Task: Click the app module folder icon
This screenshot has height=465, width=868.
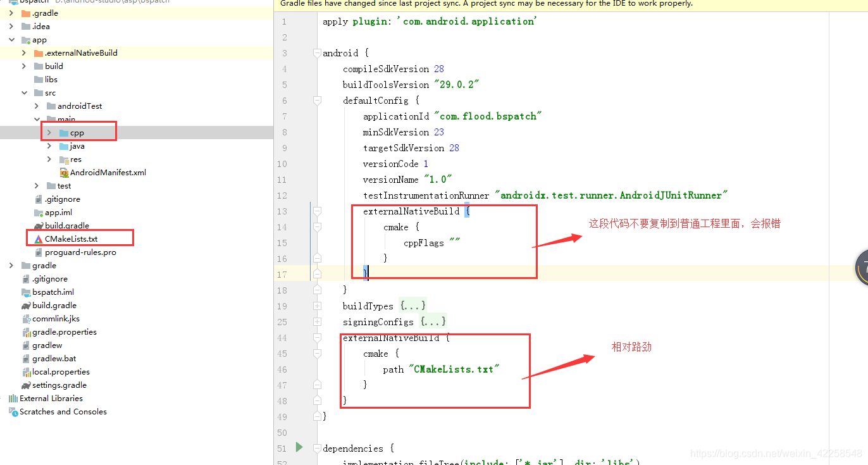Action: pos(26,40)
